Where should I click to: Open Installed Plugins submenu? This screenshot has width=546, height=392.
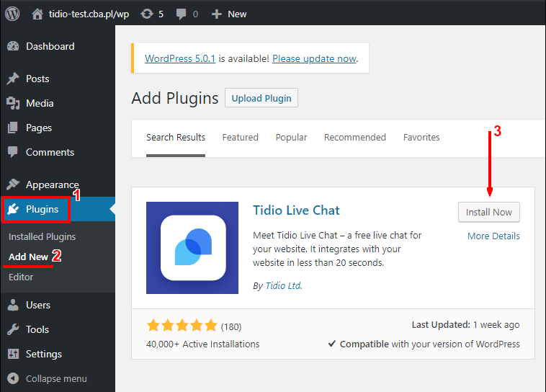coord(42,236)
